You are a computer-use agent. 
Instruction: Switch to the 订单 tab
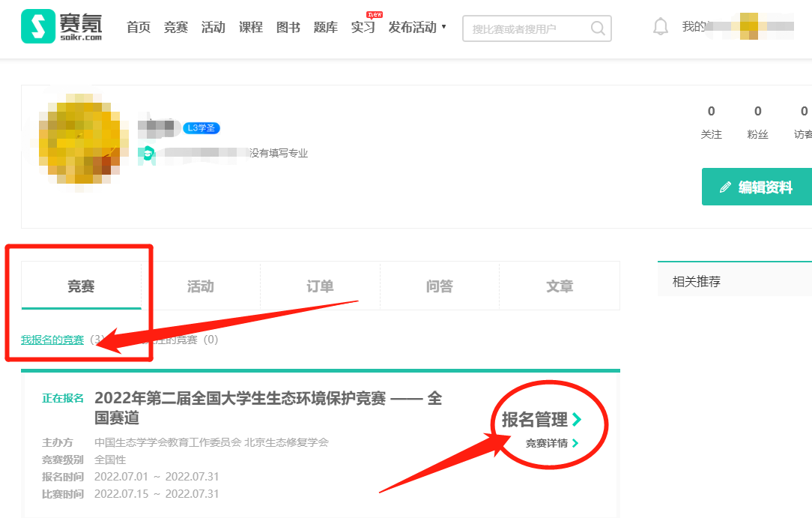click(320, 286)
